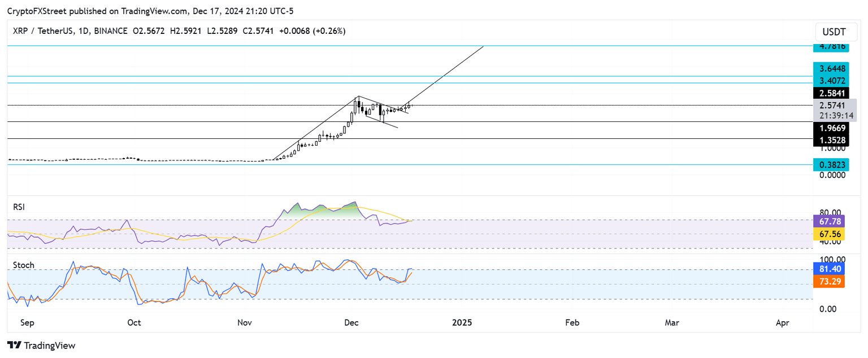Click the +0.0068 (+0.26%) change value

pos(313,30)
